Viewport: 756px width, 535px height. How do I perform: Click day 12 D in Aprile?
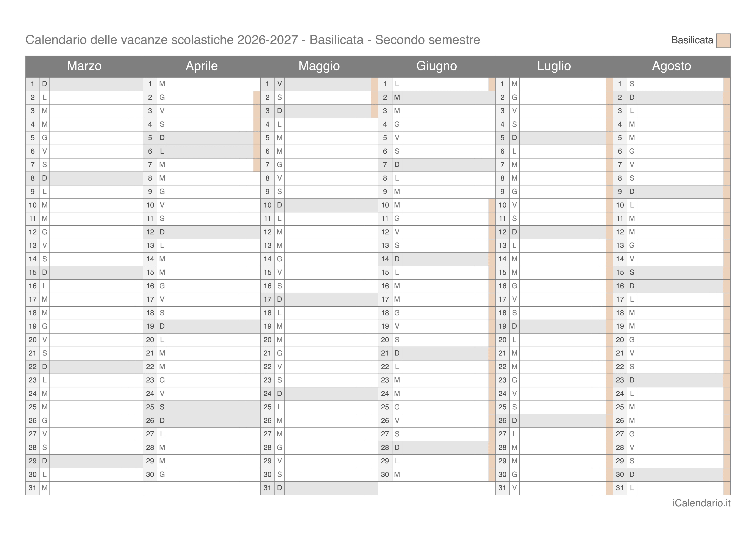click(x=201, y=232)
